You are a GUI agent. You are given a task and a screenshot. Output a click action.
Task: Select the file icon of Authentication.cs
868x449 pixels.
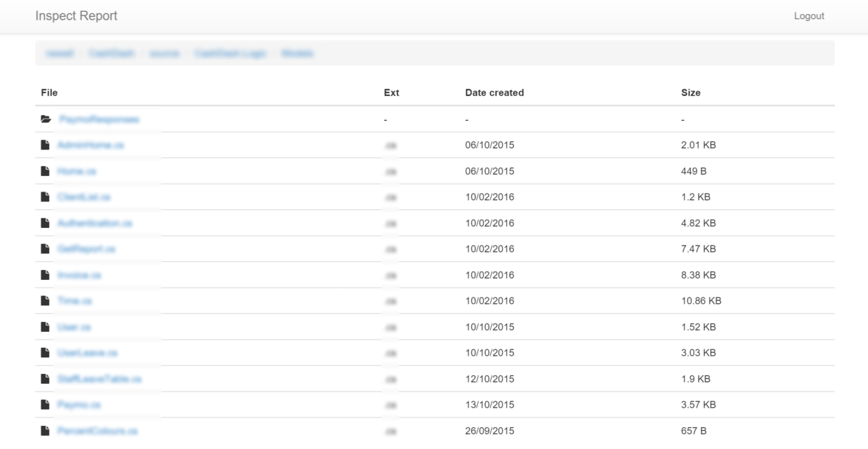46,223
